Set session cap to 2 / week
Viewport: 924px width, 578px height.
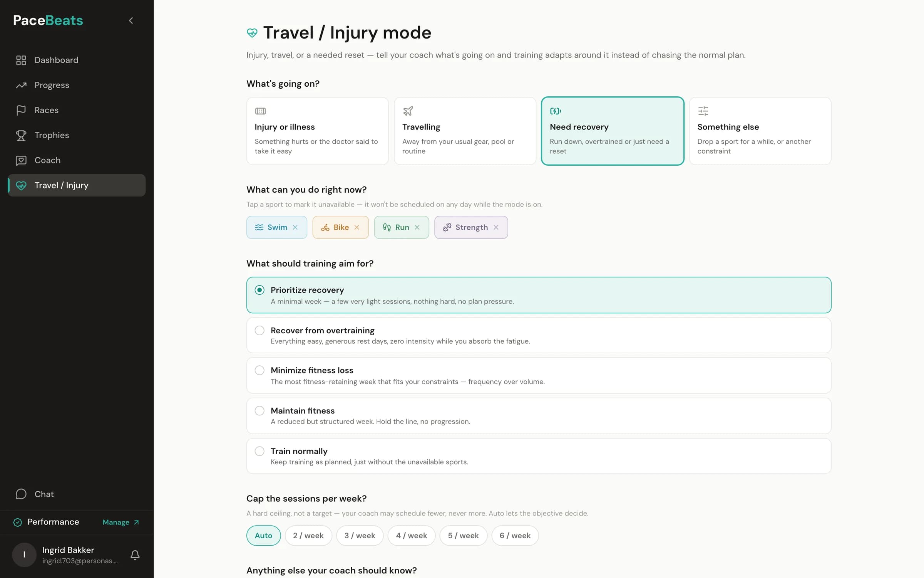(308, 536)
